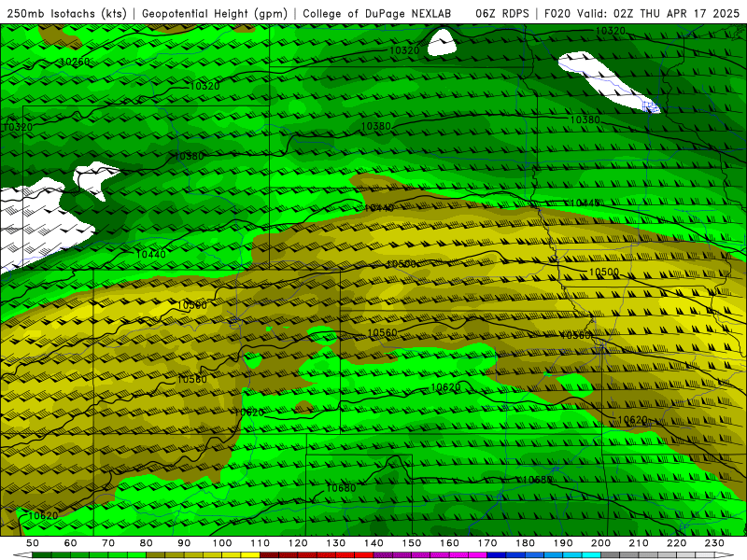Click the 140 legend value
Screen dimensions: 747x560
tap(373, 543)
